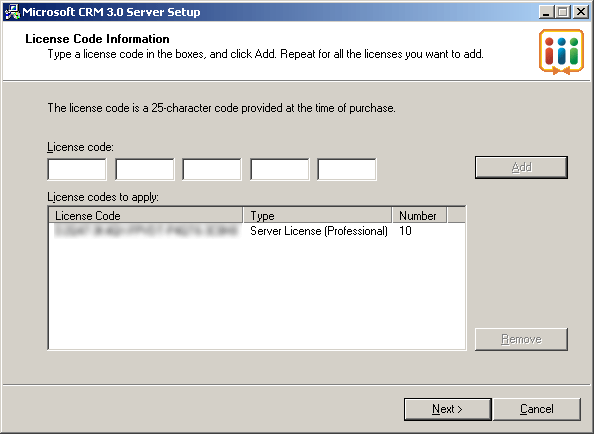Click the first License code box
594x434 pixels.
[77, 169]
